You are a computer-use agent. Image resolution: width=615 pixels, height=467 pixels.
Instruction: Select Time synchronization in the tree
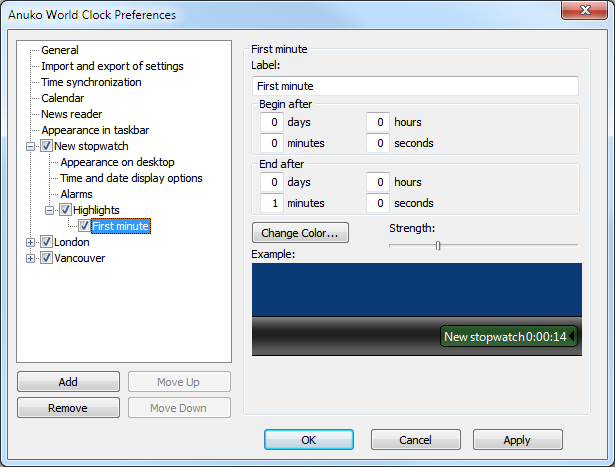91,82
